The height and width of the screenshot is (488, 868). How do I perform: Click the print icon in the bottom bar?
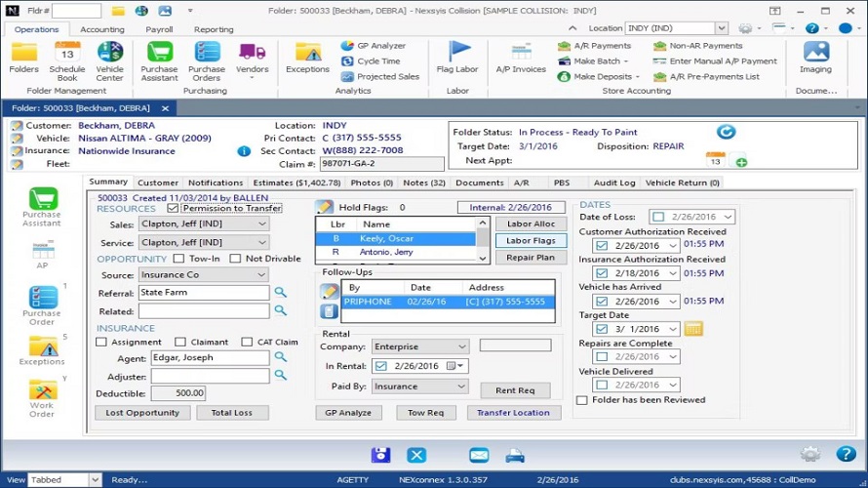coord(515,456)
